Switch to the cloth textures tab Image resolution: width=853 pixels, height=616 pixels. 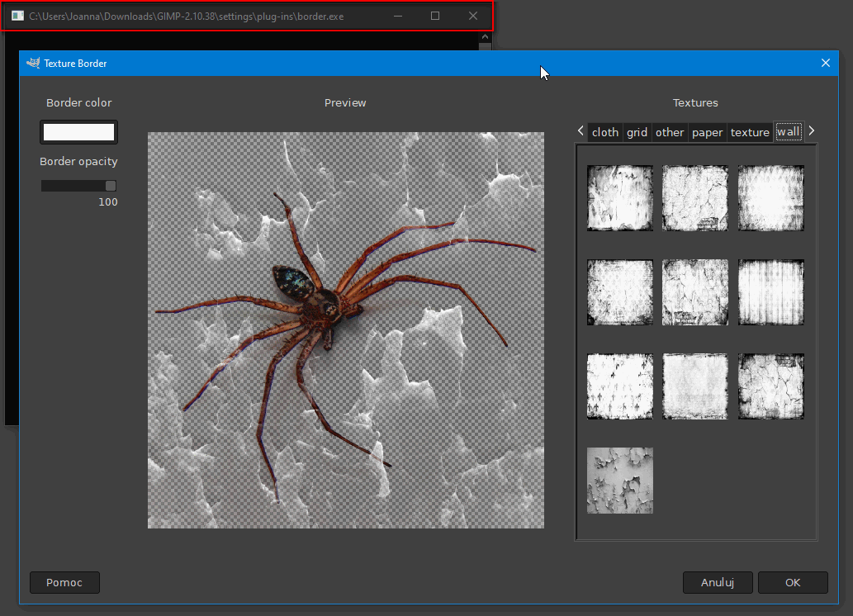604,132
